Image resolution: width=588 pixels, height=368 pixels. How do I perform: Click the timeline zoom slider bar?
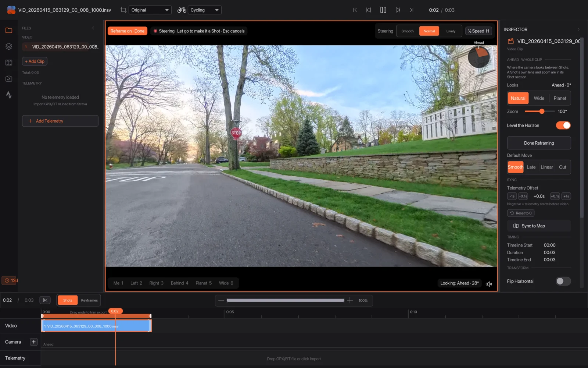tap(286, 300)
